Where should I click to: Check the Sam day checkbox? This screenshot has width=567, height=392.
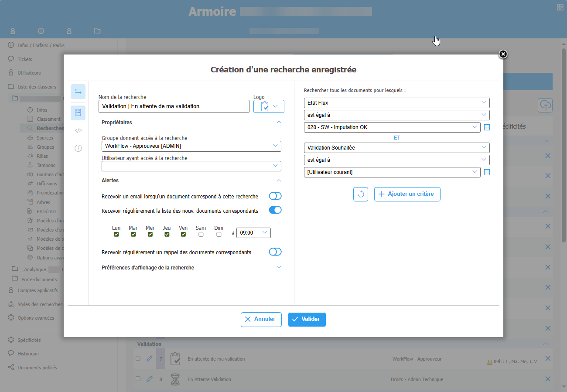(201, 235)
